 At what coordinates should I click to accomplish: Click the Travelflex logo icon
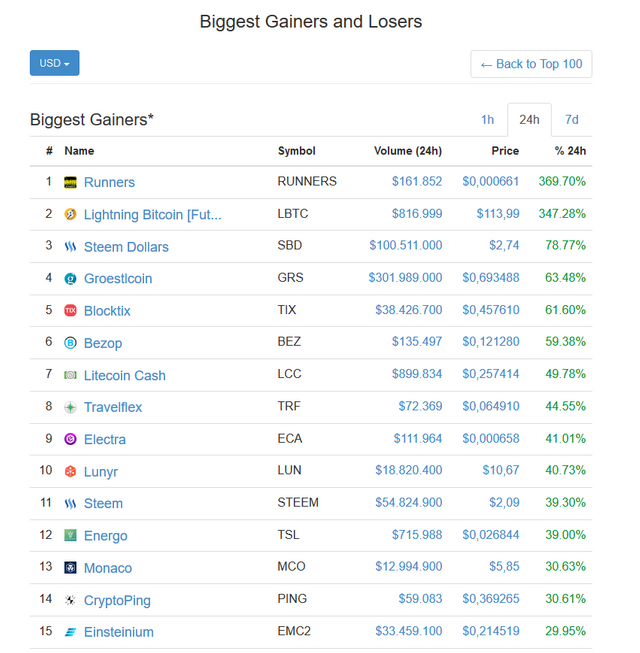coord(70,407)
